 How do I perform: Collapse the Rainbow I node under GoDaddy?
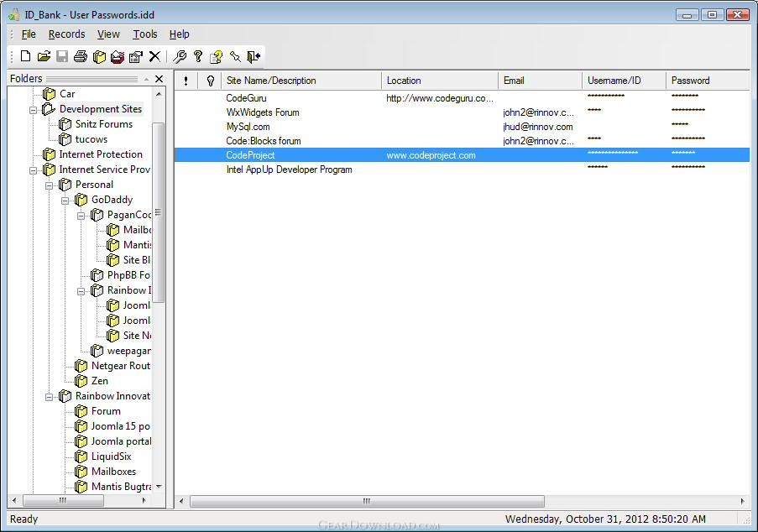81,291
